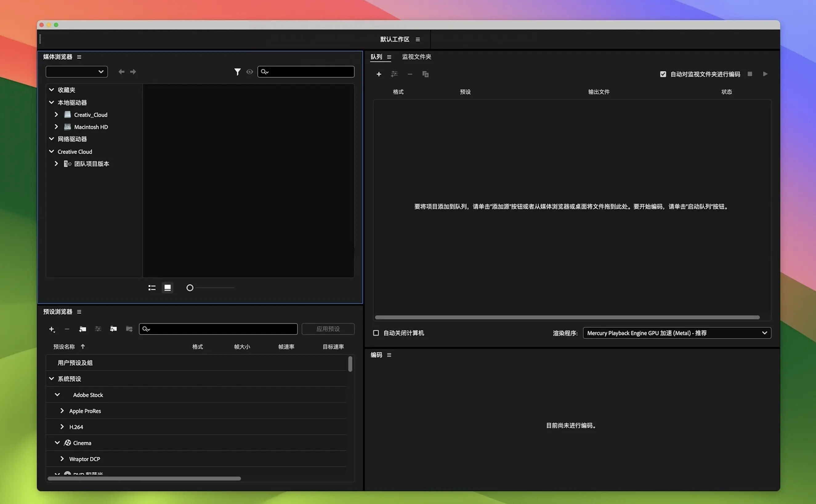This screenshot has height=504, width=816.
Task: Expand the Macintosh HD drive
Action: click(56, 127)
